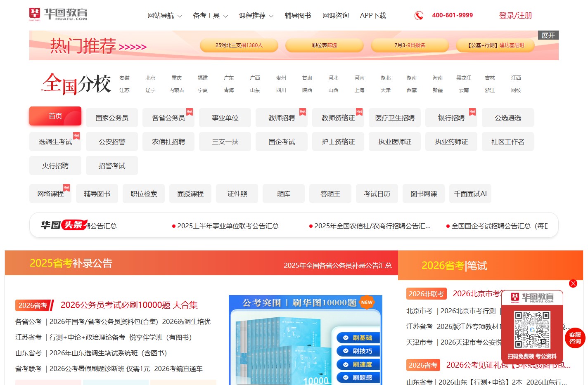Open the 央行招聘 category
Viewport: 588px width, 385px height.
55,166
